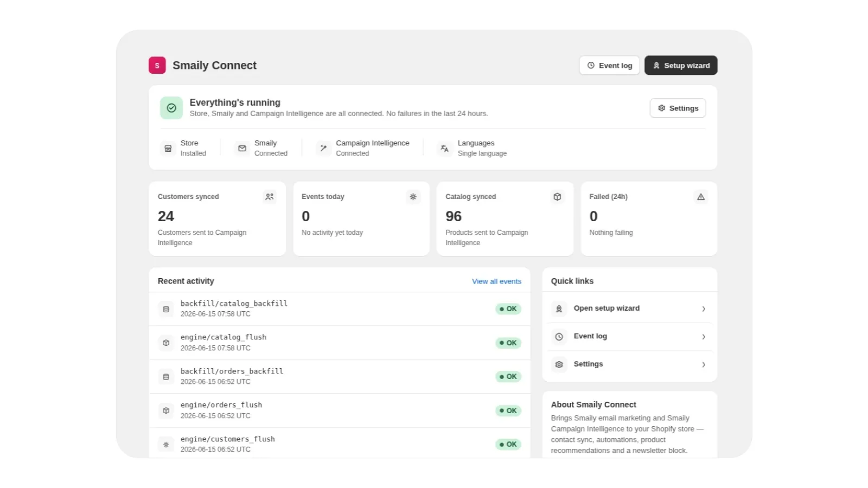
Task: Follow the View all events link
Action: click(496, 281)
